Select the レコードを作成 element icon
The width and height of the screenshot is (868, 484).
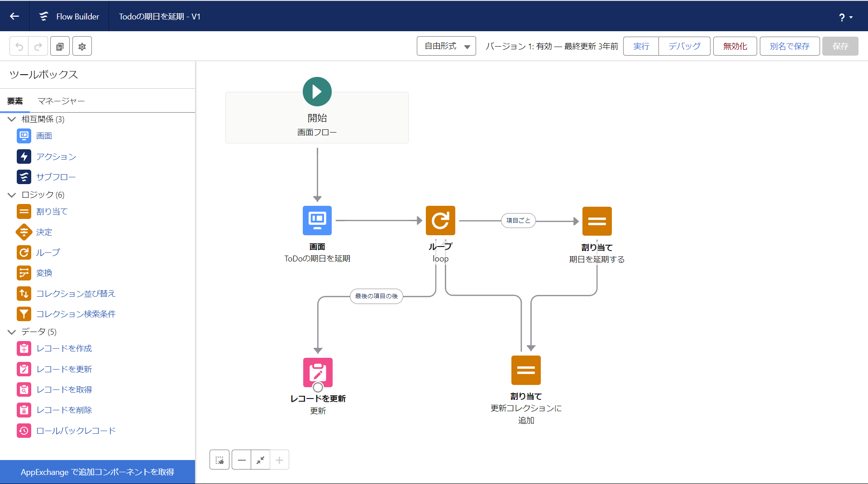point(24,348)
